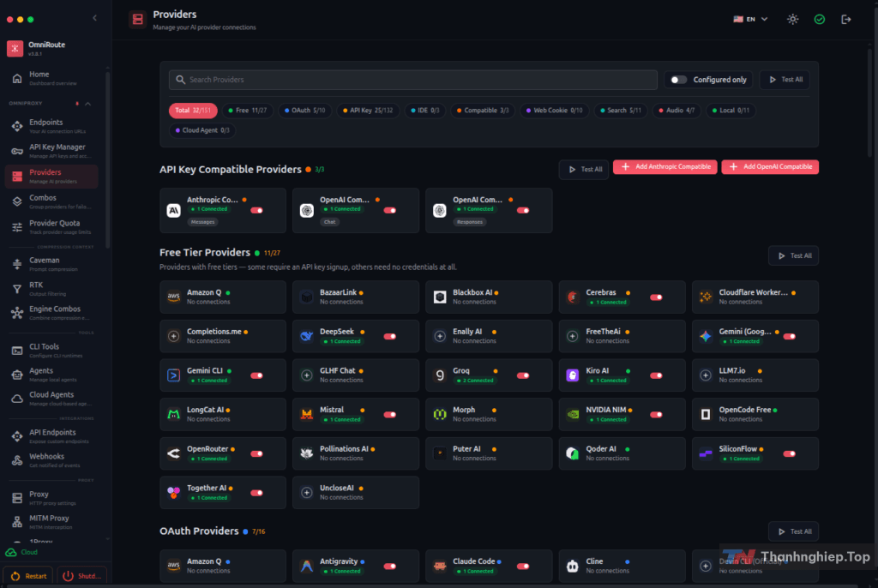Screen dimensions: 878x588
Task: Filter by API Key 25/132
Action: click(x=368, y=111)
